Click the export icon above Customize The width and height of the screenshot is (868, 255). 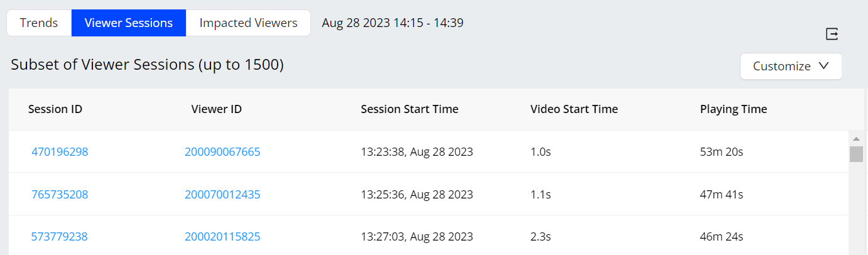pyautogui.click(x=832, y=34)
